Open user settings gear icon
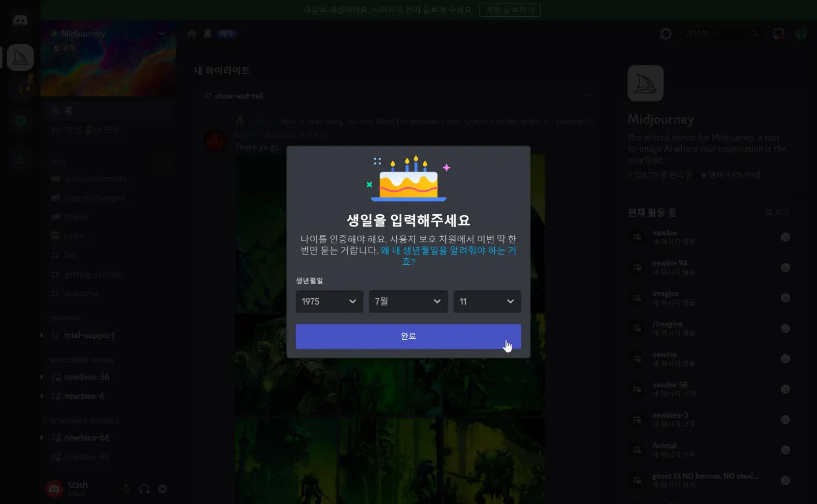Image resolution: width=817 pixels, height=504 pixels. pos(162,489)
